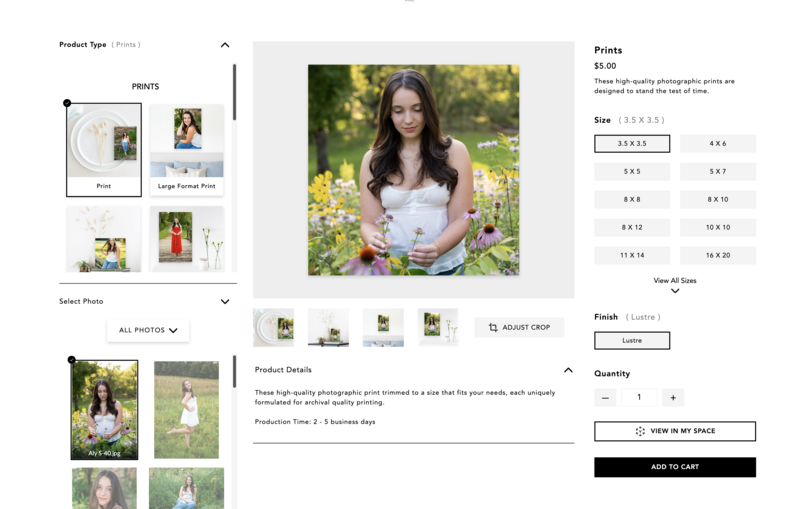This screenshot has height=509, width=800.
Task: Select the Print product type tile
Action: coord(104,150)
